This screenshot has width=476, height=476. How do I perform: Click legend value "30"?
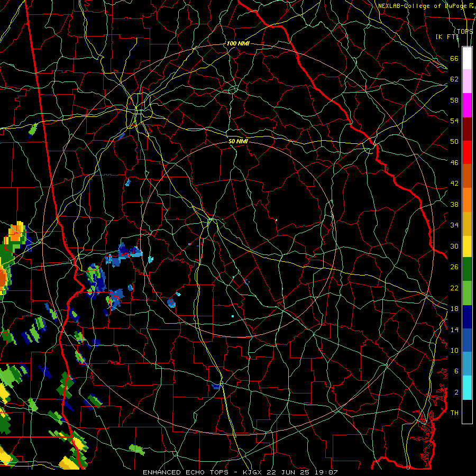(x=454, y=246)
